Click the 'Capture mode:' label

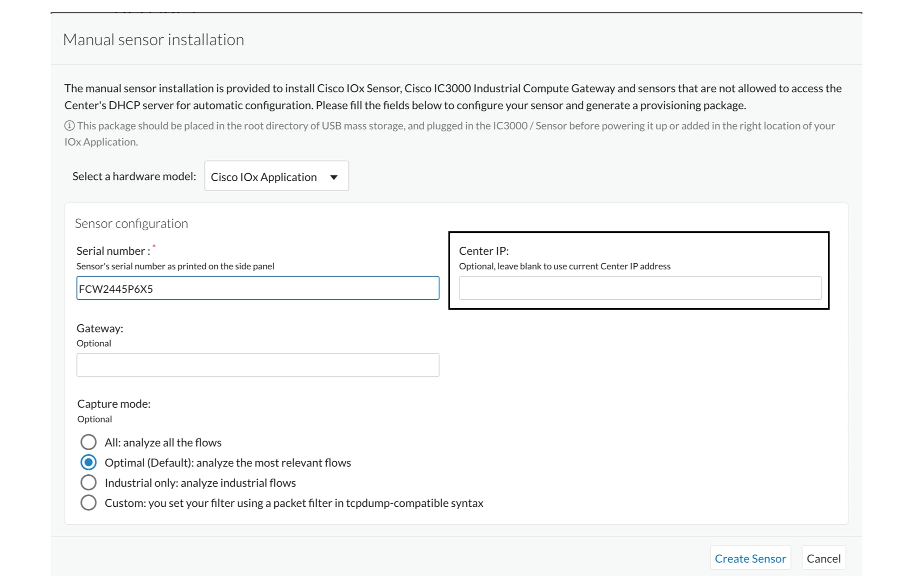click(114, 404)
